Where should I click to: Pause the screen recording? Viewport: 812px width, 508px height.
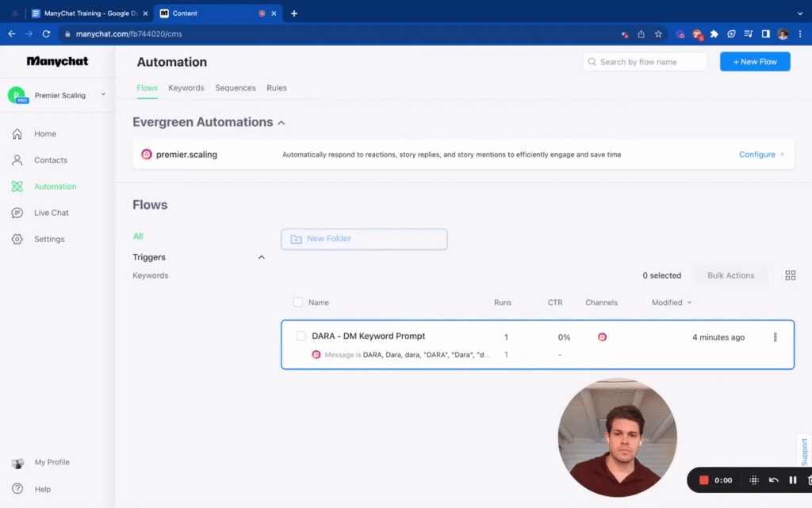[x=792, y=480]
